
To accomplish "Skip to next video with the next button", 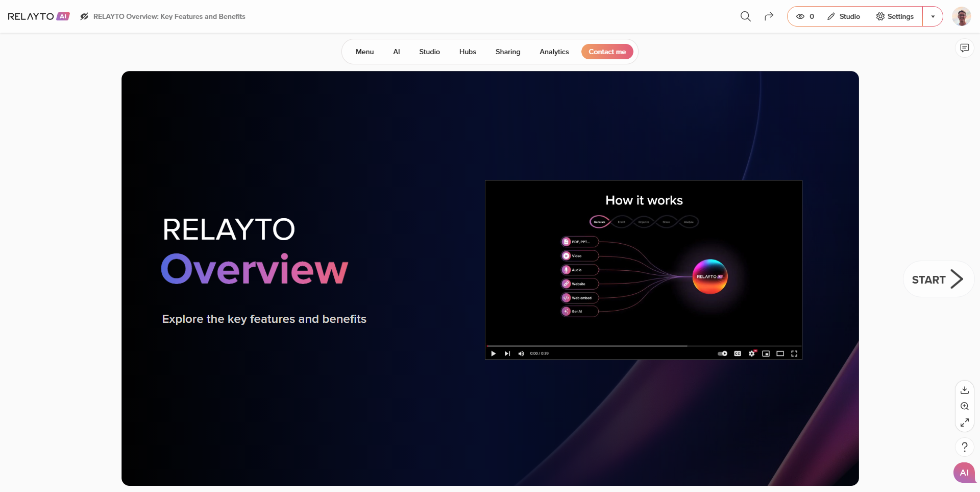I will 507,354.
